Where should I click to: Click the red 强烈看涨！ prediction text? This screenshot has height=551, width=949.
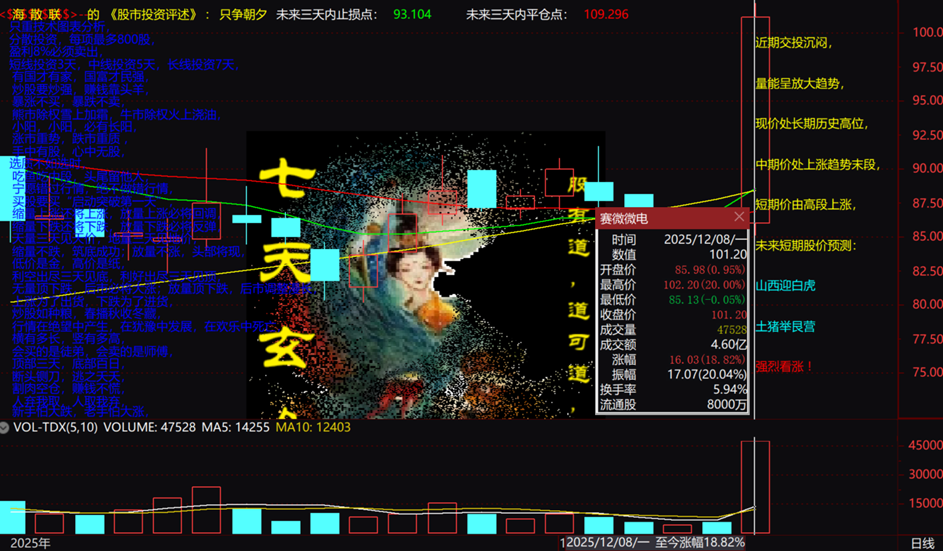[784, 367]
